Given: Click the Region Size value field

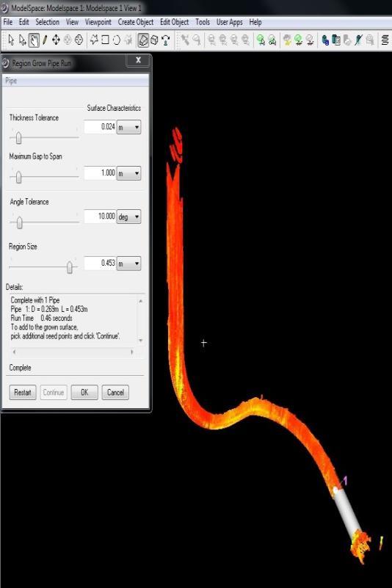Looking at the screenshot, I should click(100, 264).
